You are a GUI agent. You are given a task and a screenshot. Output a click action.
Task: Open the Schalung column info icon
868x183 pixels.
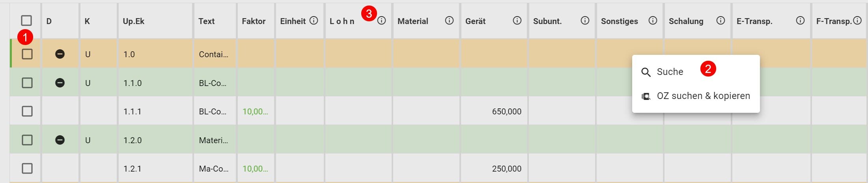tap(721, 21)
